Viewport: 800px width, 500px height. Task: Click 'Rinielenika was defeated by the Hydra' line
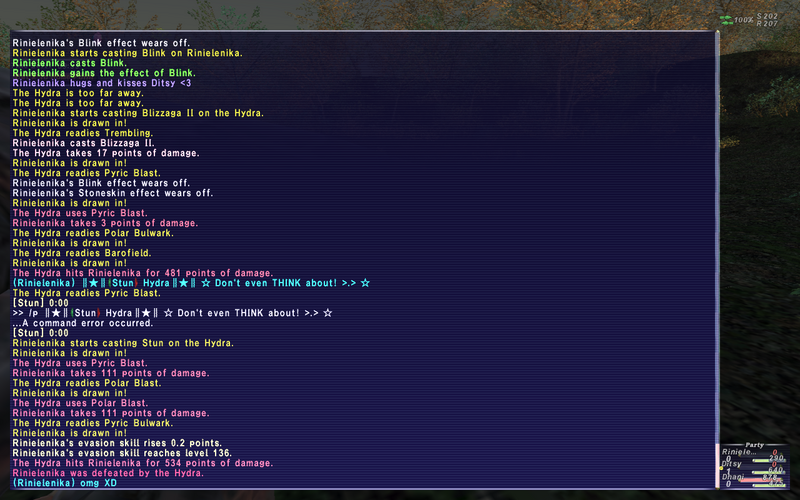[x=108, y=473]
